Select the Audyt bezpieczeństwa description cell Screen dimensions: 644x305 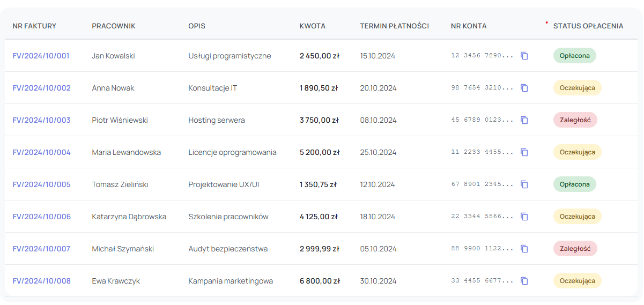228,249
